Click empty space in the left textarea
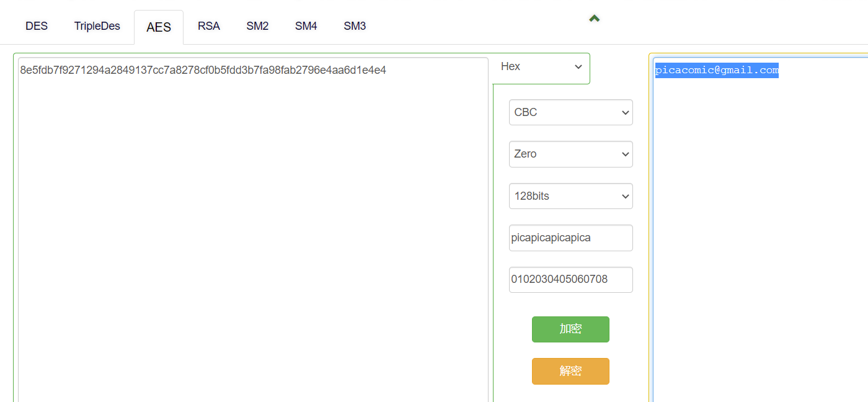This screenshot has height=402, width=868. click(248, 248)
